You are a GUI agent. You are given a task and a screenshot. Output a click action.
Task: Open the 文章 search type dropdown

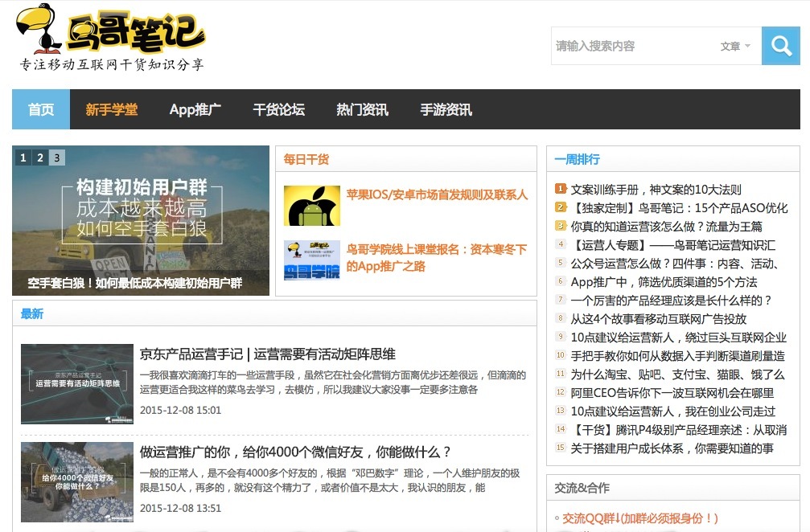pos(735,47)
